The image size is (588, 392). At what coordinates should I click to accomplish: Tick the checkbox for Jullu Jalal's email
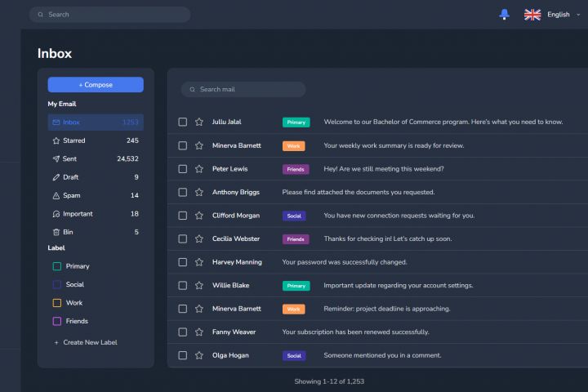pos(183,122)
